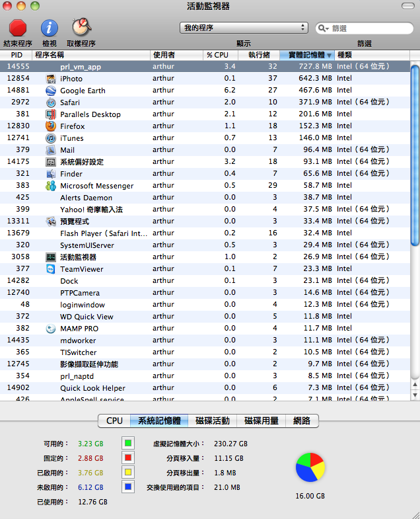Click the scrollbar up arrow
The image size is (420, 519).
pyautogui.click(x=415, y=385)
